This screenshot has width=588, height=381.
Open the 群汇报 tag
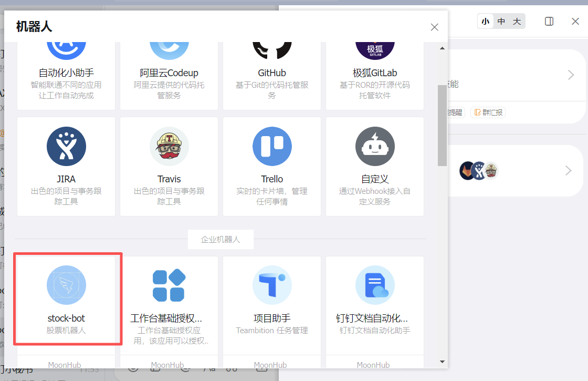(x=488, y=112)
